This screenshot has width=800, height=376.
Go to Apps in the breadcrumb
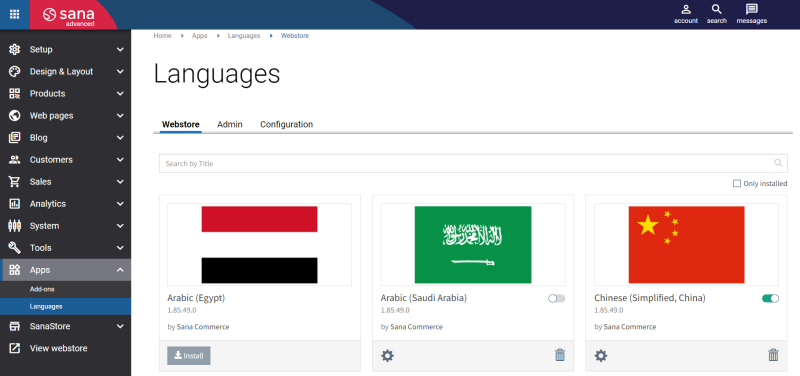199,36
